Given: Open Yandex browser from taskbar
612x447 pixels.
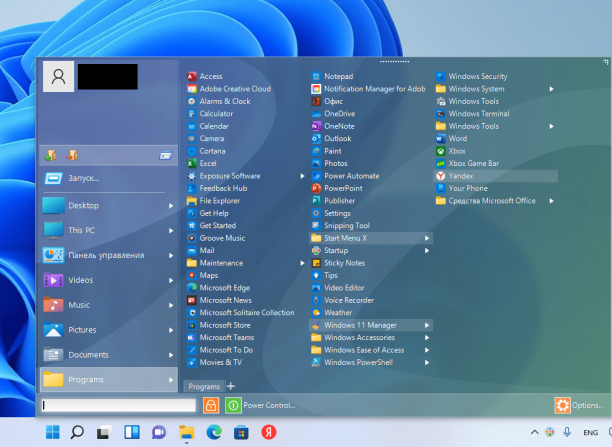Looking at the screenshot, I should pos(269,432).
